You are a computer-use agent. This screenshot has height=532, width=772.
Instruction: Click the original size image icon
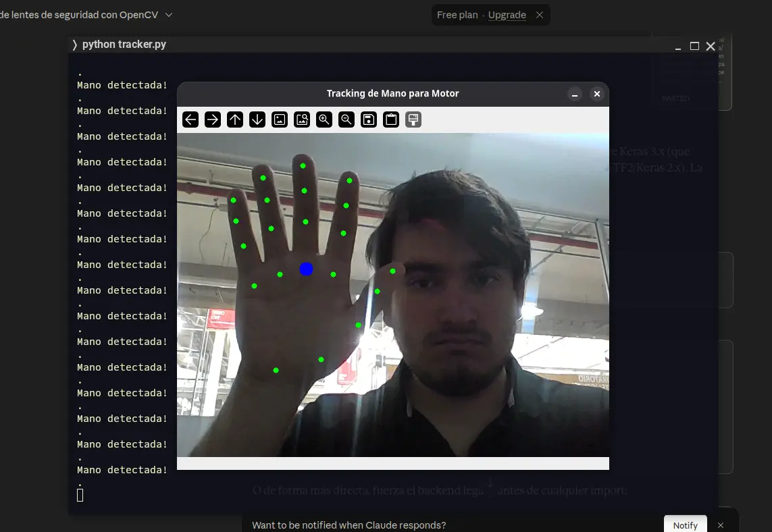tap(280, 119)
